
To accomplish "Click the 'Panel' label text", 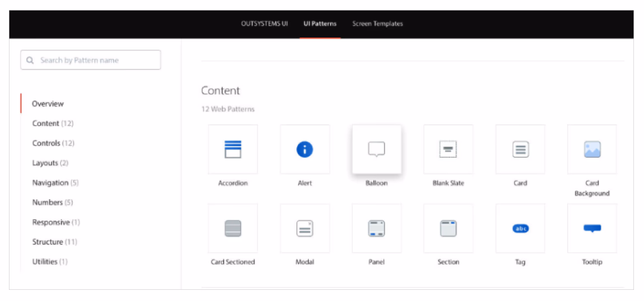I will click(x=377, y=262).
